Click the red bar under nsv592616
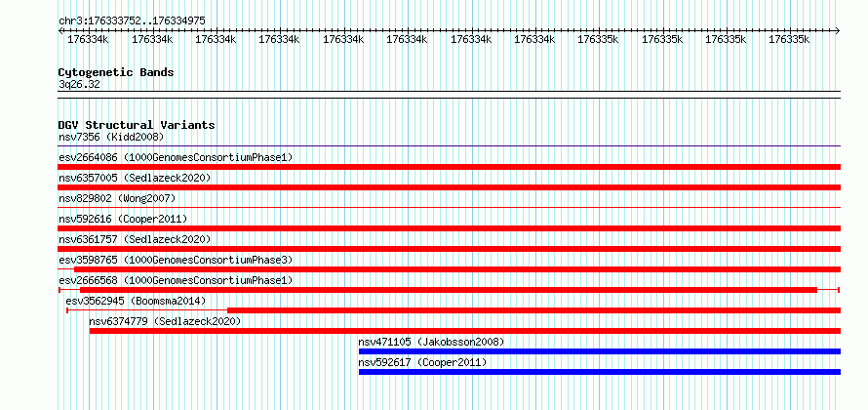The width and height of the screenshot is (868, 410). coord(450,228)
